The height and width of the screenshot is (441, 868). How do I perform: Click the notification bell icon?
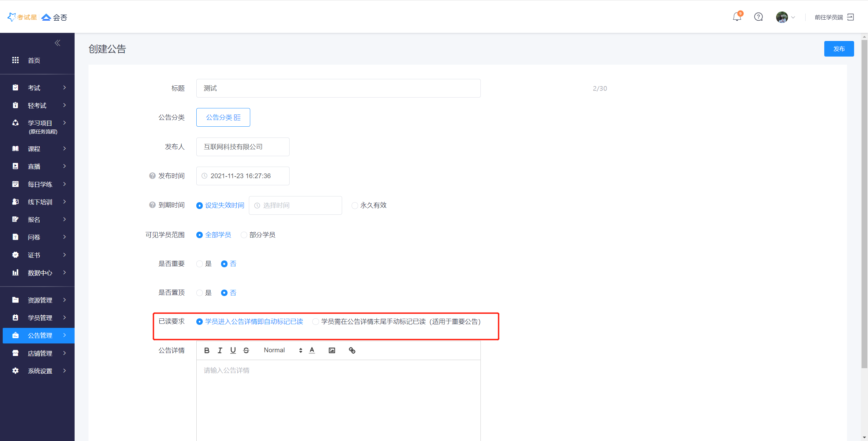point(736,17)
